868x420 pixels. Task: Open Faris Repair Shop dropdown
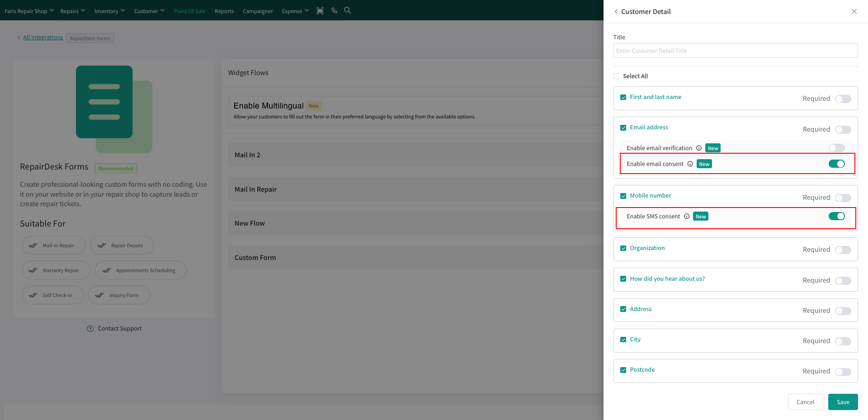coord(29,11)
